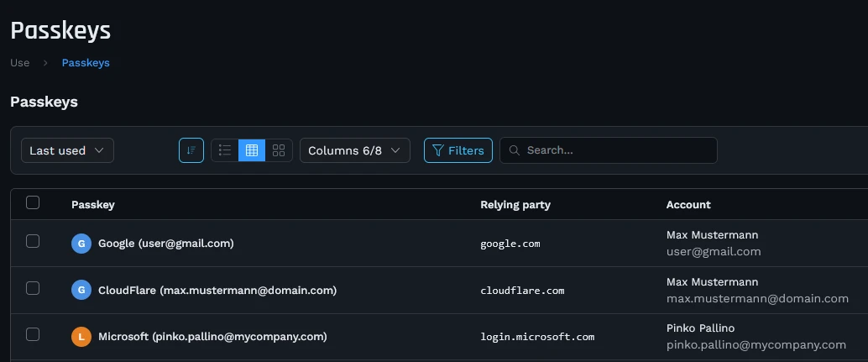
Task: Open the Microsoft (pinko.pallino@mycompany.com) passkey
Action: (x=212, y=337)
